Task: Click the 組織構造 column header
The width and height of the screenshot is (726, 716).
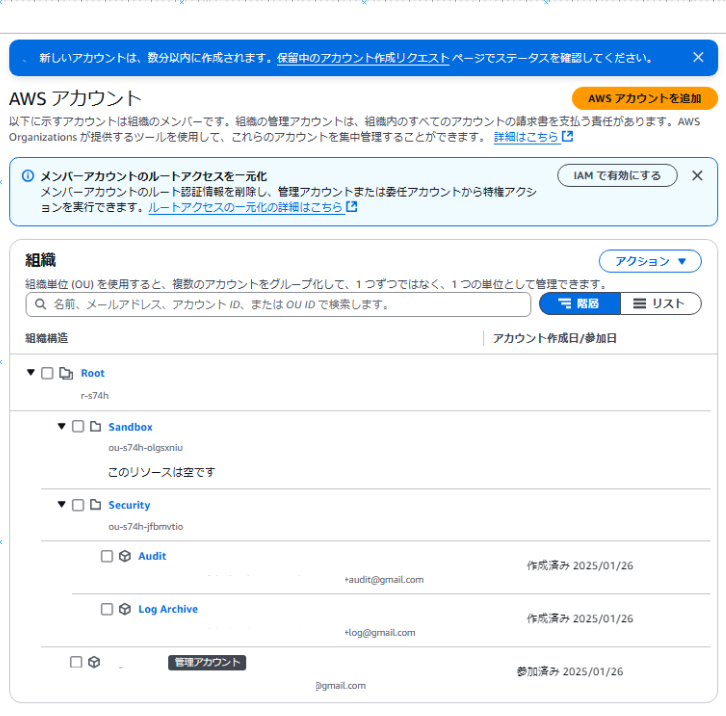Action: (x=46, y=339)
